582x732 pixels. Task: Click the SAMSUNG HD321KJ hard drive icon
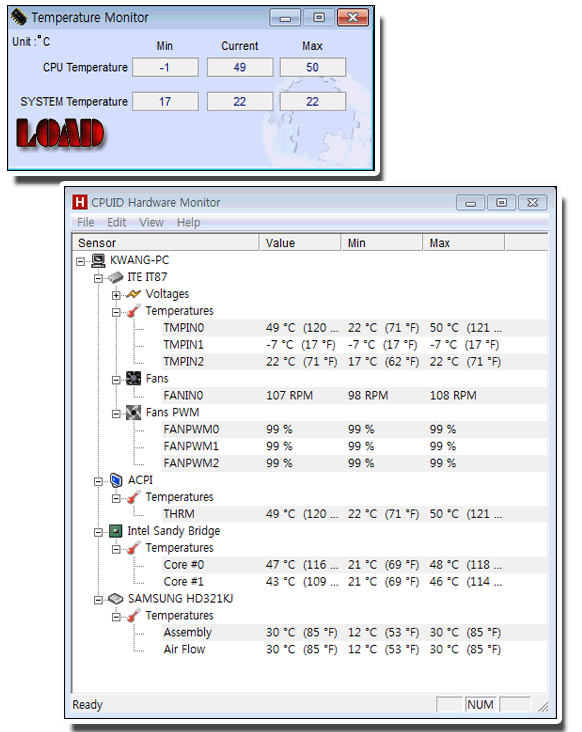[x=115, y=598]
